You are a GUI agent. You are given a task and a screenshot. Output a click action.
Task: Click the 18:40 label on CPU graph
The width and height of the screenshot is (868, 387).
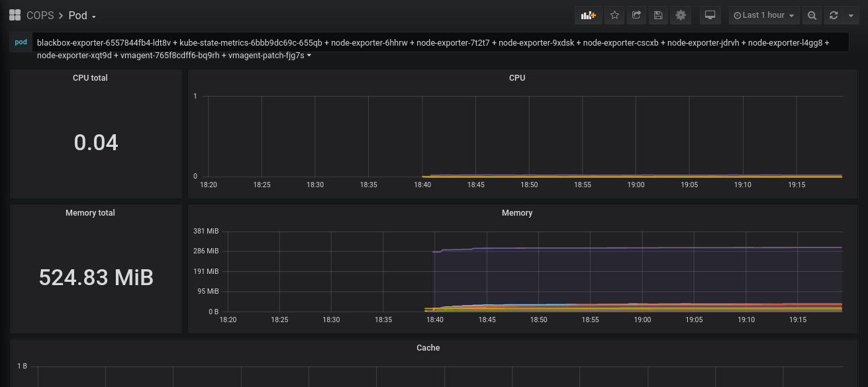tap(422, 185)
